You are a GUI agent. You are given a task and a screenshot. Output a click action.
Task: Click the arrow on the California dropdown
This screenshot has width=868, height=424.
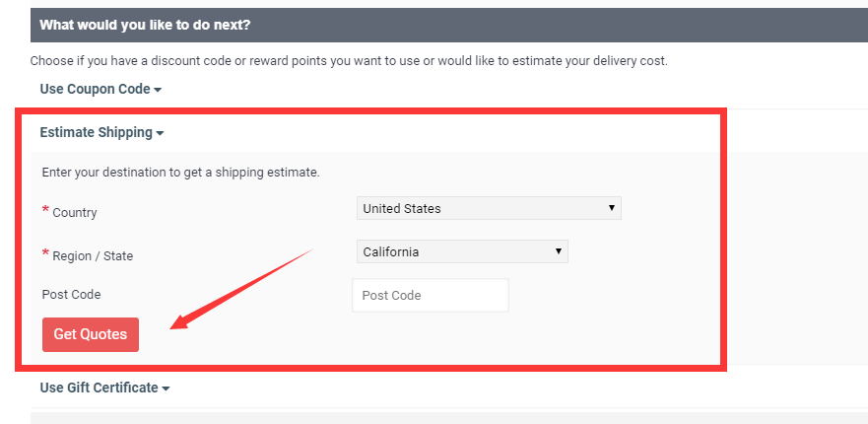(559, 251)
